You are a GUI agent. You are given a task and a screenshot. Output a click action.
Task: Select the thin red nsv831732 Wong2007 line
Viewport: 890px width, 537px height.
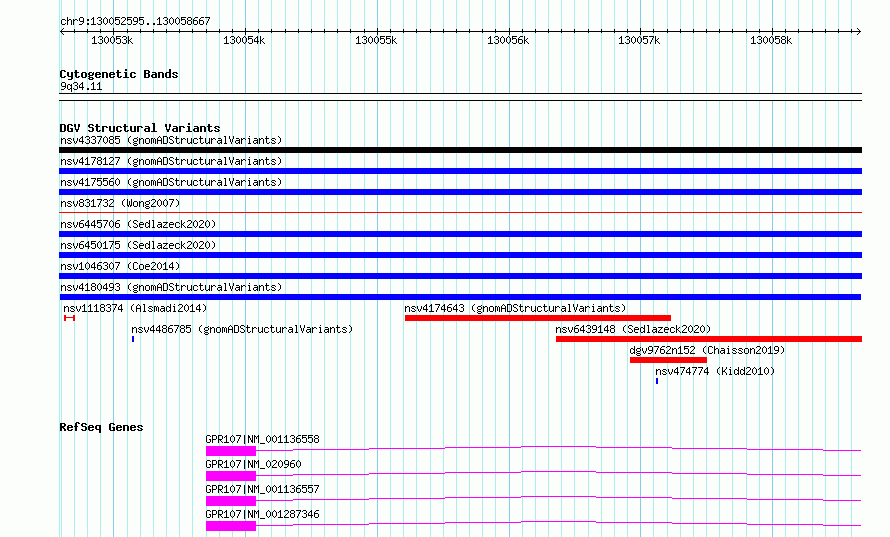coord(460,213)
